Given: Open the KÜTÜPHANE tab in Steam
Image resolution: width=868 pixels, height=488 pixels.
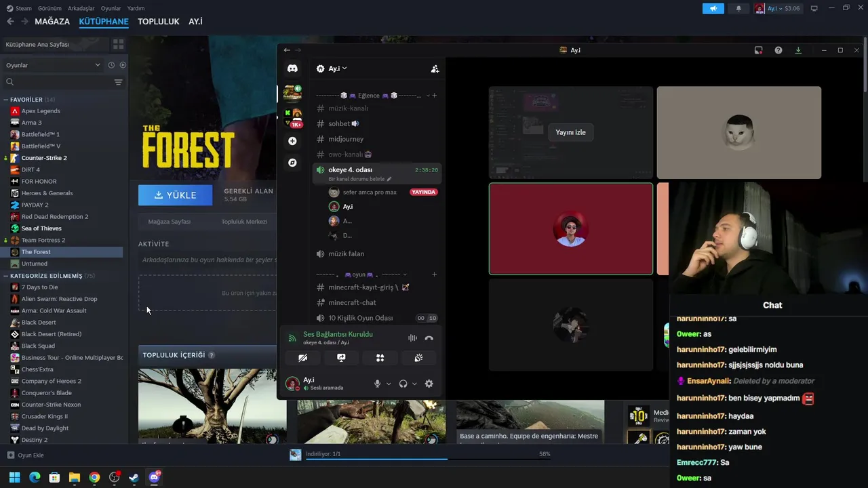Looking at the screenshot, I should (104, 22).
